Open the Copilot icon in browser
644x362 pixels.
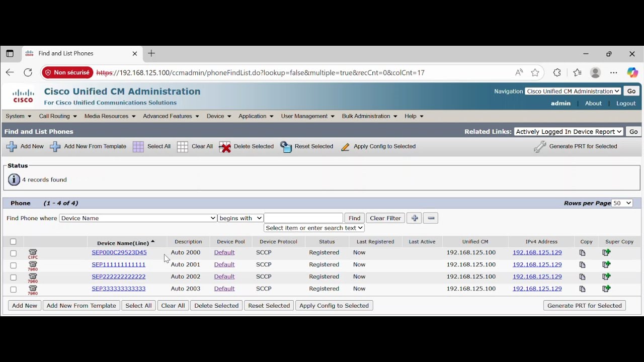pyautogui.click(x=632, y=73)
